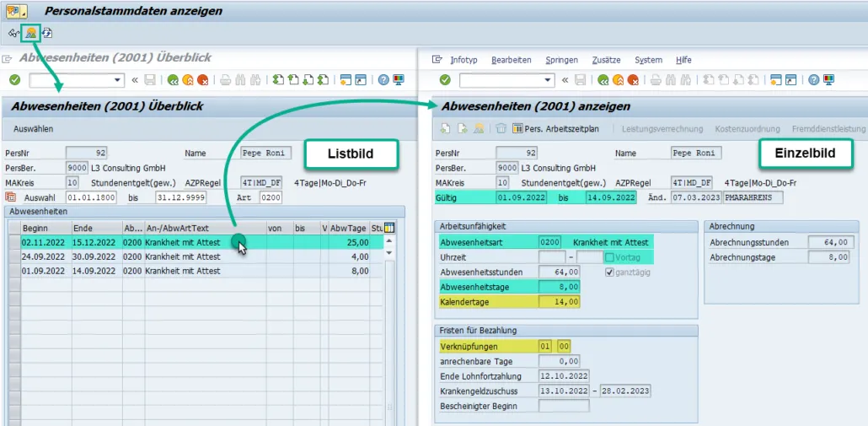Screen dimensions: 868x426
Task: Open command field dropdown in Überblick window
Action: pyautogui.click(x=117, y=80)
